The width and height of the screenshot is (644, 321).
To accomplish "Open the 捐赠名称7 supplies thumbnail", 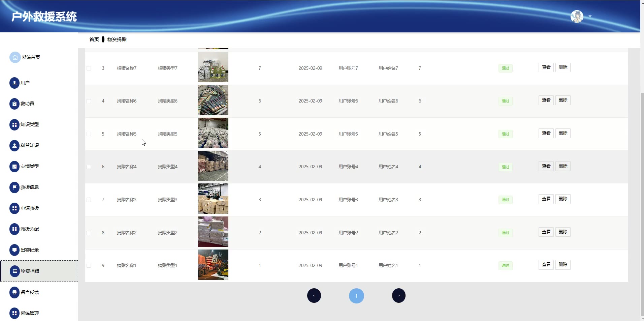I will [x=213, y=67].
